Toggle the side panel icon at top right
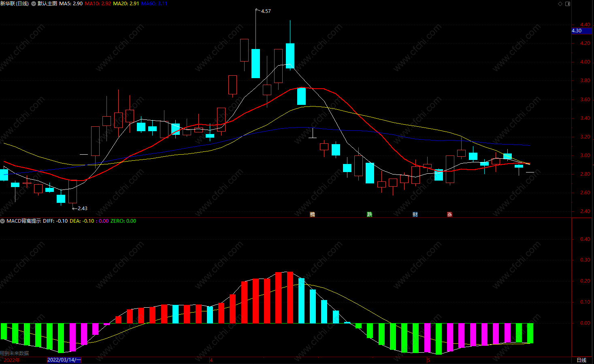Image resolution: width=594 pixels, height=364 pixels. click(568, 4)
